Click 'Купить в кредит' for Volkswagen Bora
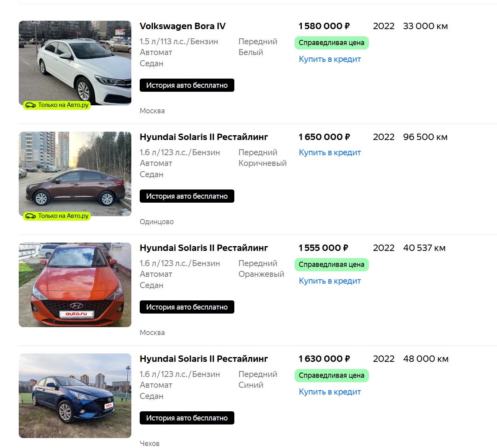Image resolution: width=497 pixels, height=448 pixels. point(330,59)
